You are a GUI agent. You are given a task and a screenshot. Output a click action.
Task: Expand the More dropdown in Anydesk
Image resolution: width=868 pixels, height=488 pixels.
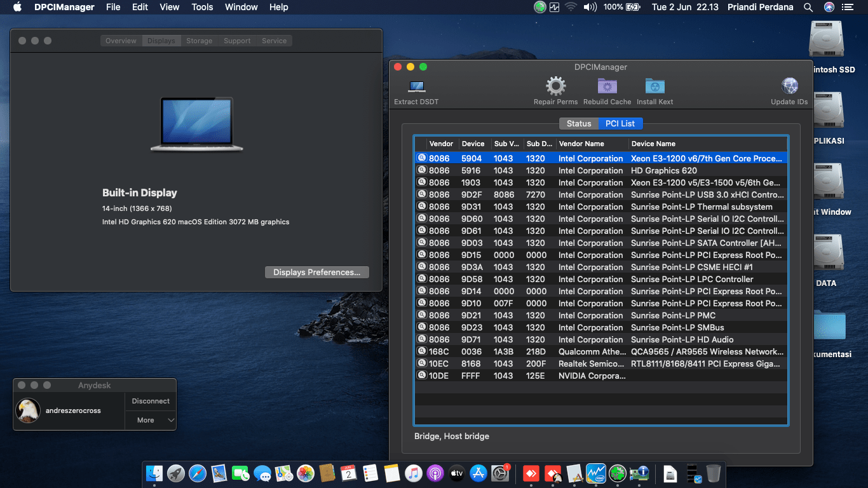150,420
